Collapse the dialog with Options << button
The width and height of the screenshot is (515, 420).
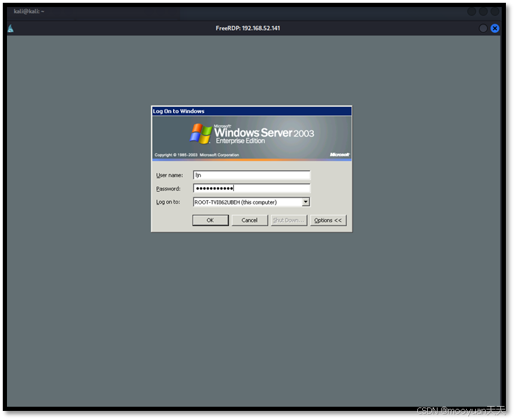[328, 220]
